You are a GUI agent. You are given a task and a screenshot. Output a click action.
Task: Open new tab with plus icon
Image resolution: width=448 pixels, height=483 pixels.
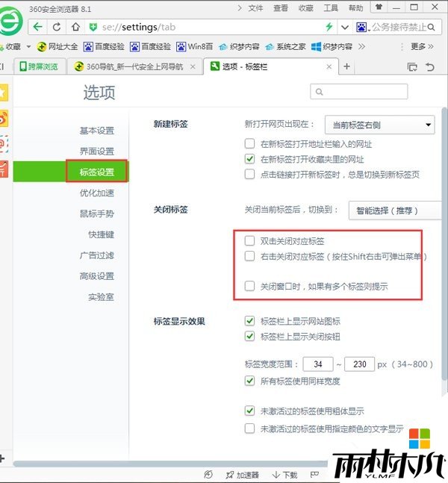346,66
